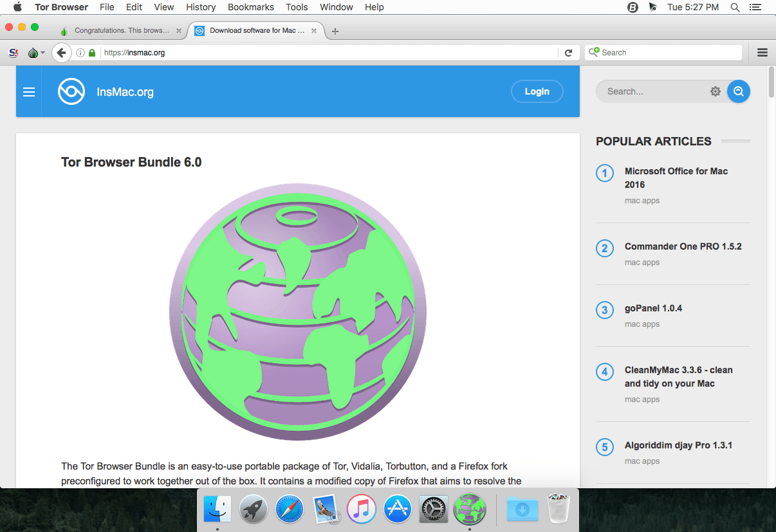Launch iTunes from the Dock

point(362,509)
